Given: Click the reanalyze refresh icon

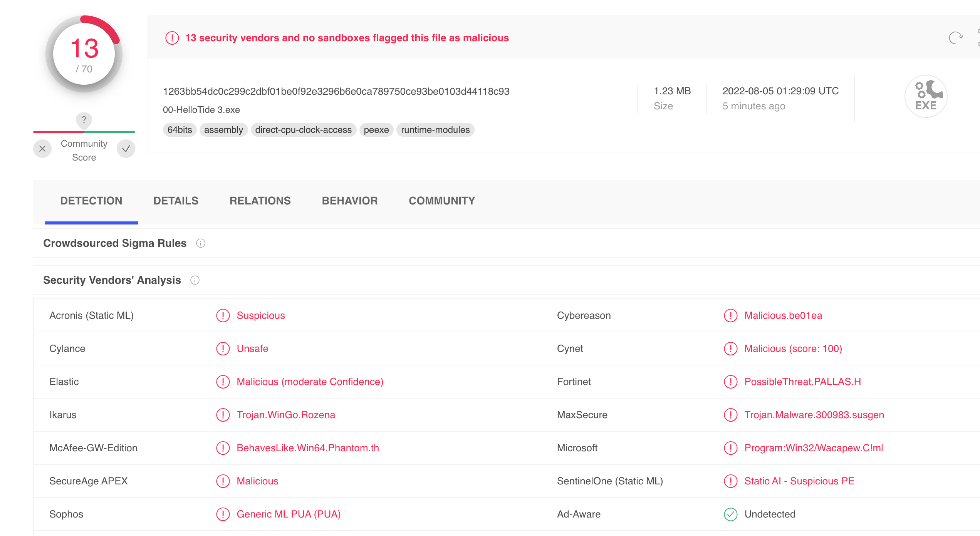Looking at the screenshot, I should pyautogui.click(x=955, y=38).
